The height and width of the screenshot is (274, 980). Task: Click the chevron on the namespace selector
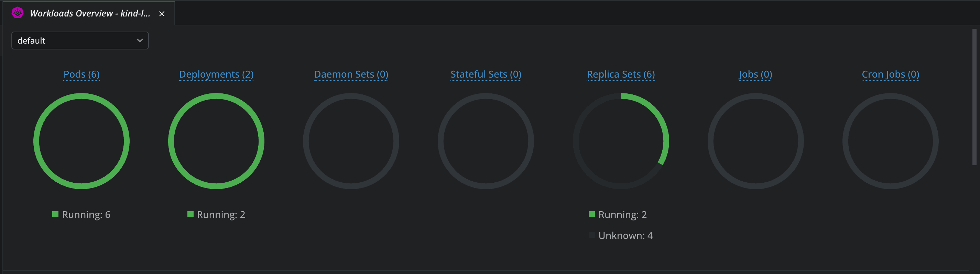140,40
